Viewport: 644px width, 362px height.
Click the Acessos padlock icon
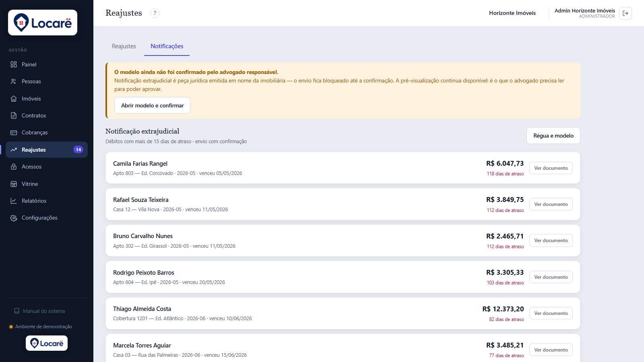(14, 167)
